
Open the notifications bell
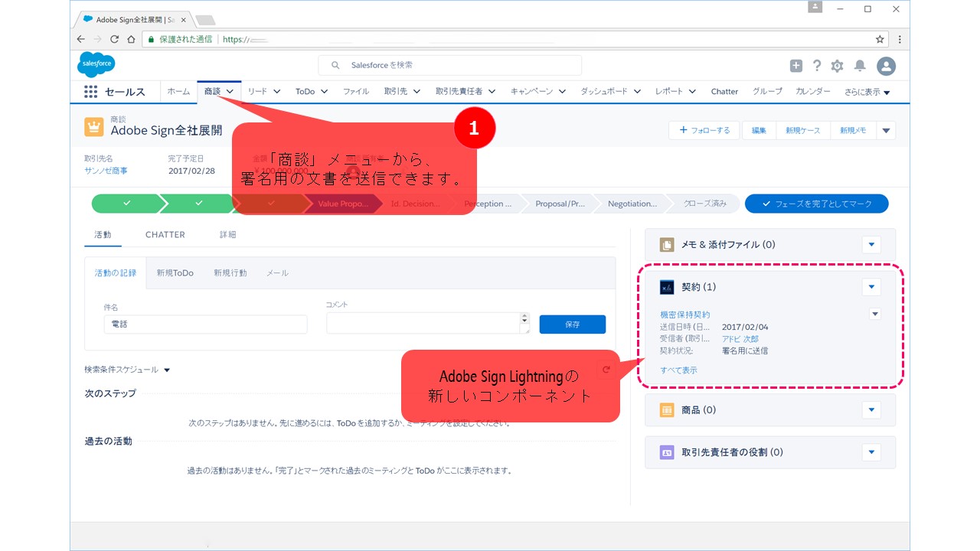tap(860, 66)
